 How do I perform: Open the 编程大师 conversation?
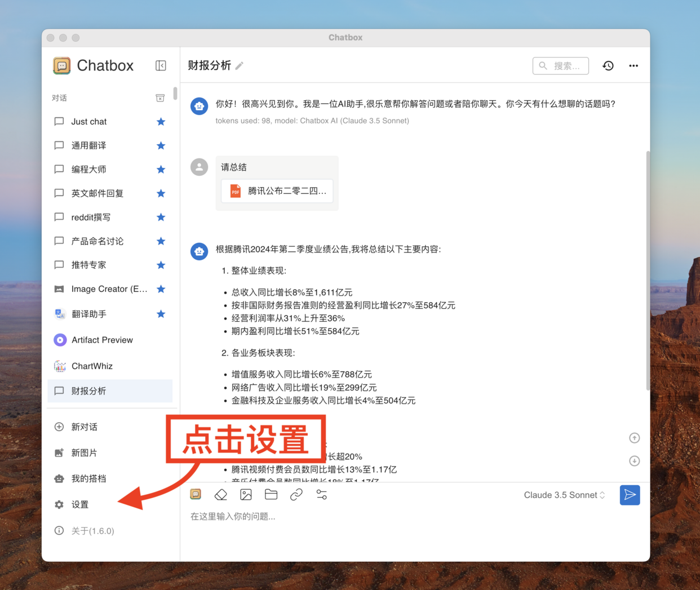(110, 170)
